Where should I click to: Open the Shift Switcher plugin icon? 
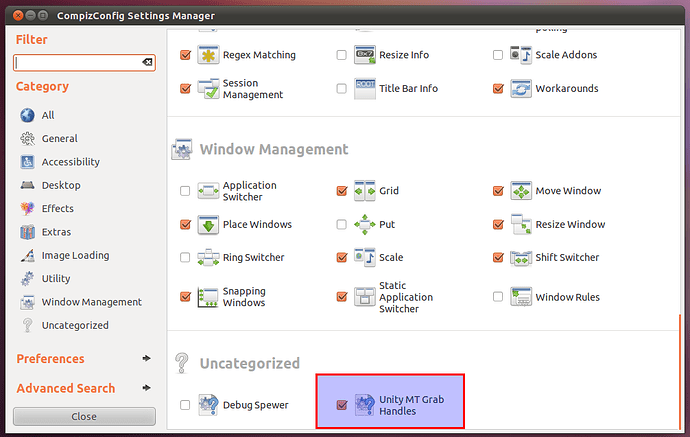[x=521, y=258]
